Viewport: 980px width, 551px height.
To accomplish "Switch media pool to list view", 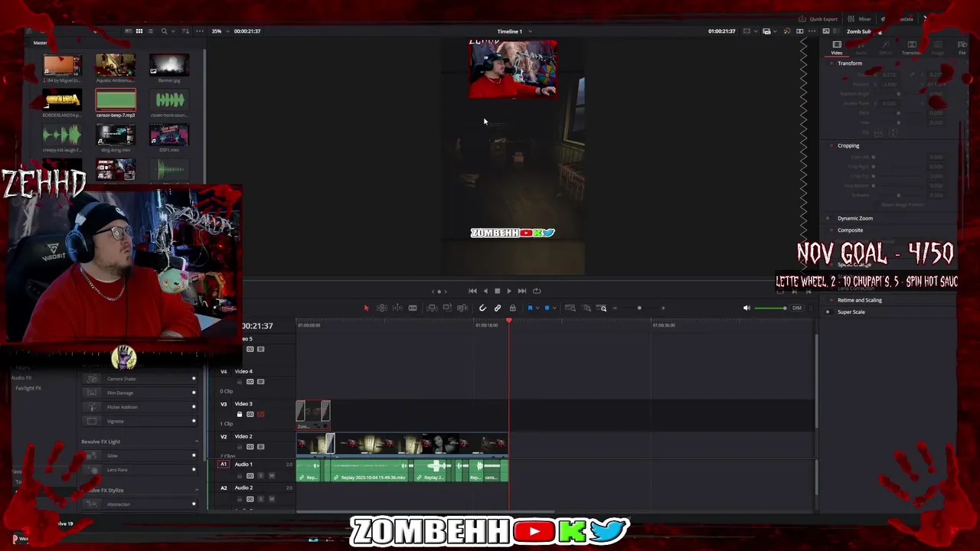I will coord(150,31).
